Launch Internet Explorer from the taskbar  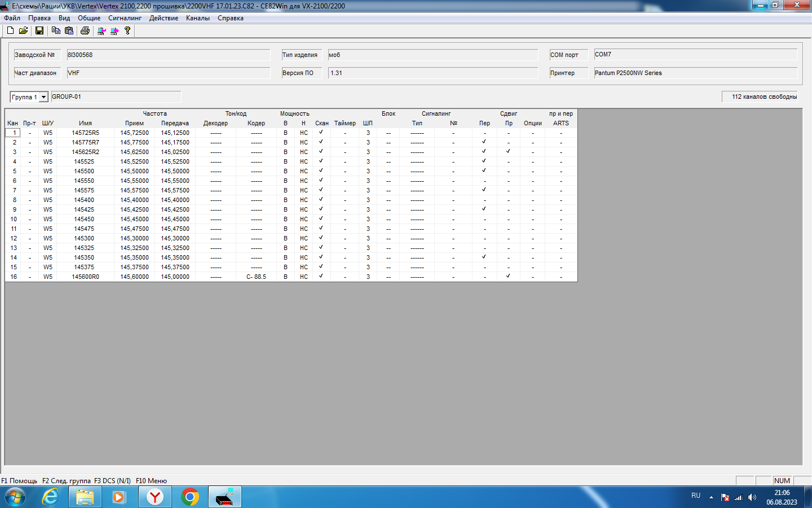coord(51,497)
